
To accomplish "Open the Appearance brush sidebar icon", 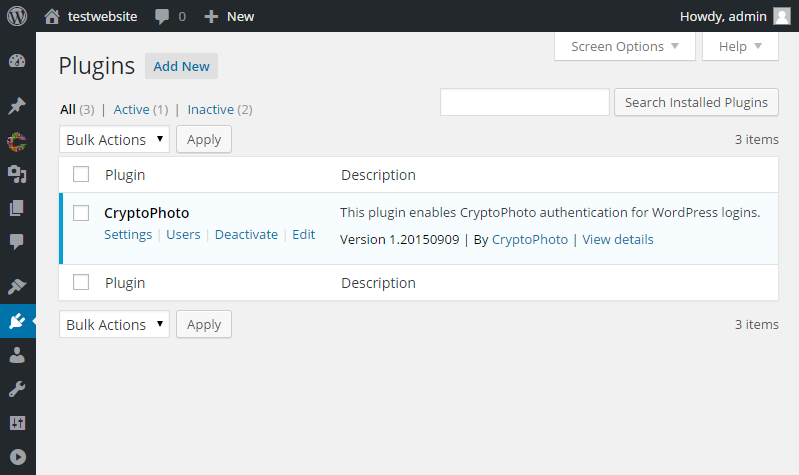I will click(17, 286).
